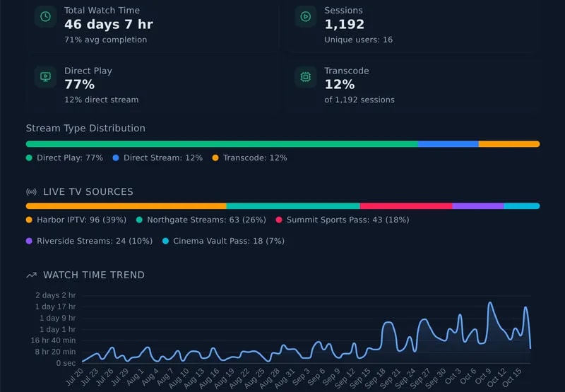Click the 'Direct Play: 77%' legend label
The image size is (565, 392).
coord(70,158)
